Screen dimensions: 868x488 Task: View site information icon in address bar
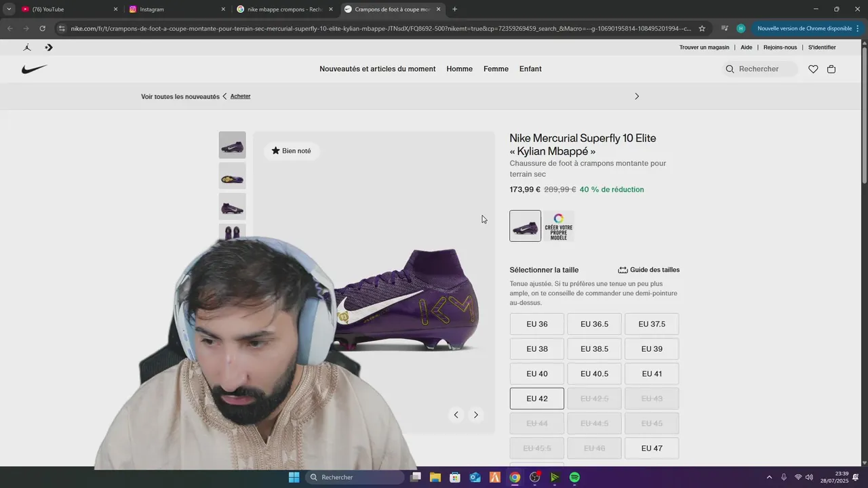pyautogui.click(x=62, y=28)
